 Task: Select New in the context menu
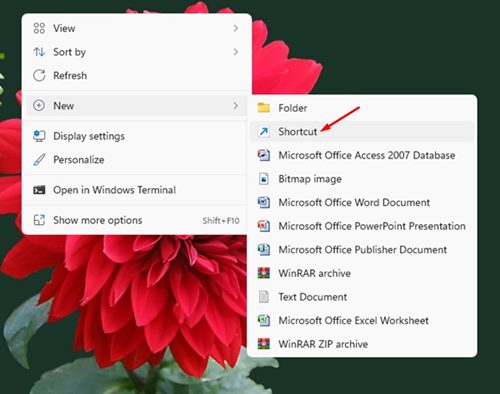click(136, 106)
